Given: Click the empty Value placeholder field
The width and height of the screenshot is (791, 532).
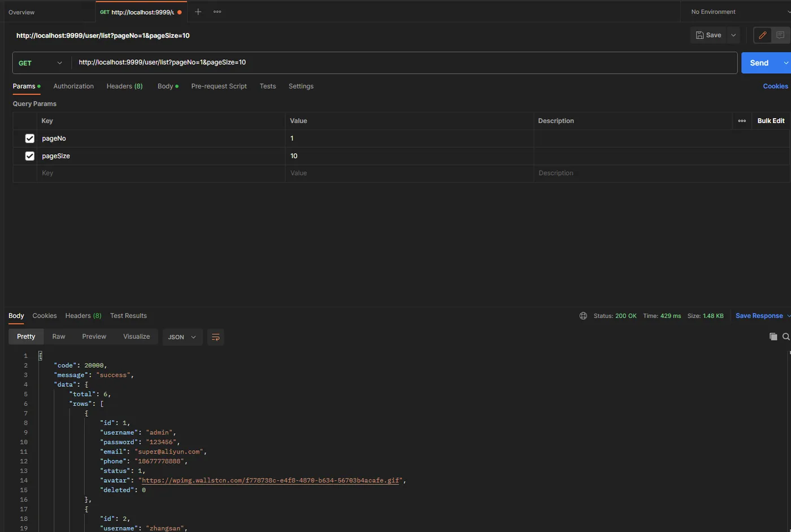Looking at the screenshot, I should [409, 173].
